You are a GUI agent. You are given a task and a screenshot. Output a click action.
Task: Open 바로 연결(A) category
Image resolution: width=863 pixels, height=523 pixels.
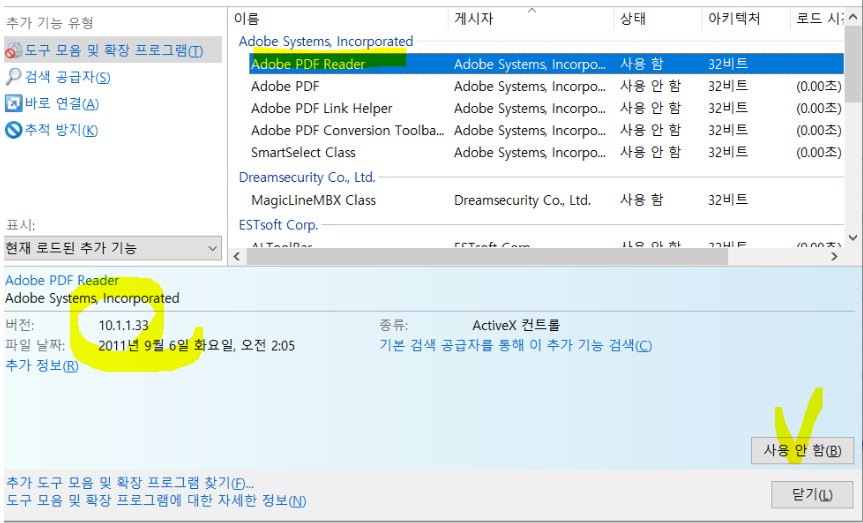pos(62,103)
